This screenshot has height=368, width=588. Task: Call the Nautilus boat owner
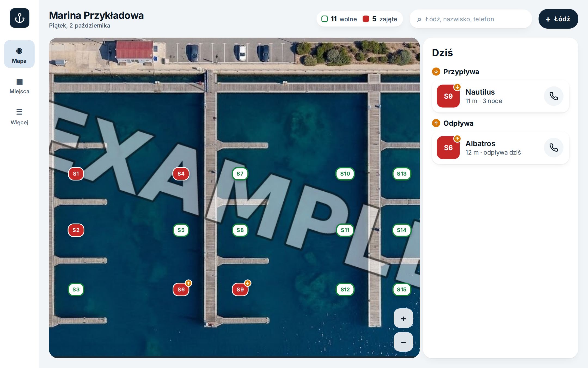pyautogui.click(x=553, y=96)
